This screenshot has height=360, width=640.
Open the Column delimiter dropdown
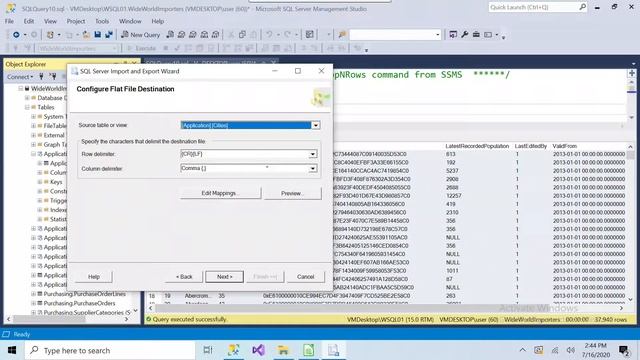[x=312, y=168]
